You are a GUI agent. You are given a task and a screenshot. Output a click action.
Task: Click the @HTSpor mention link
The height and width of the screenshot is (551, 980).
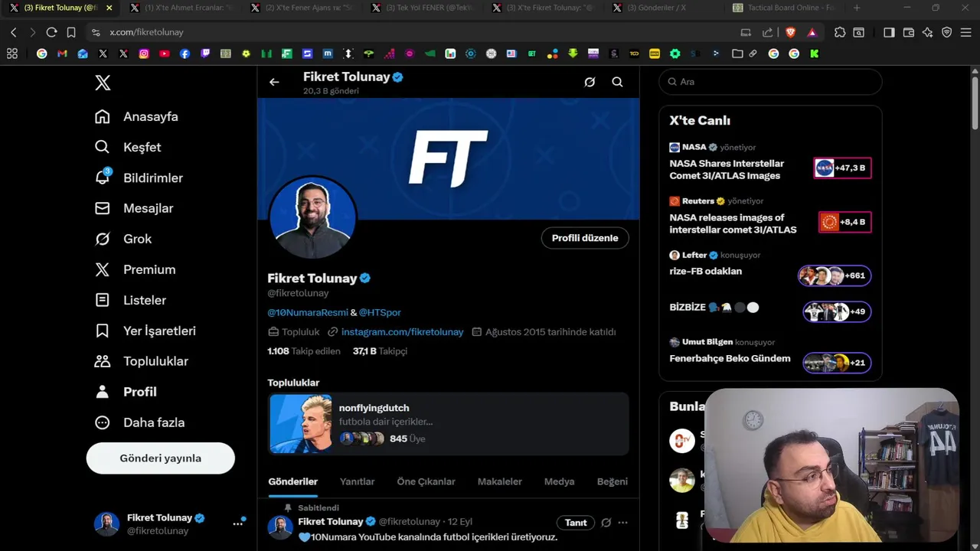point(380,312)
